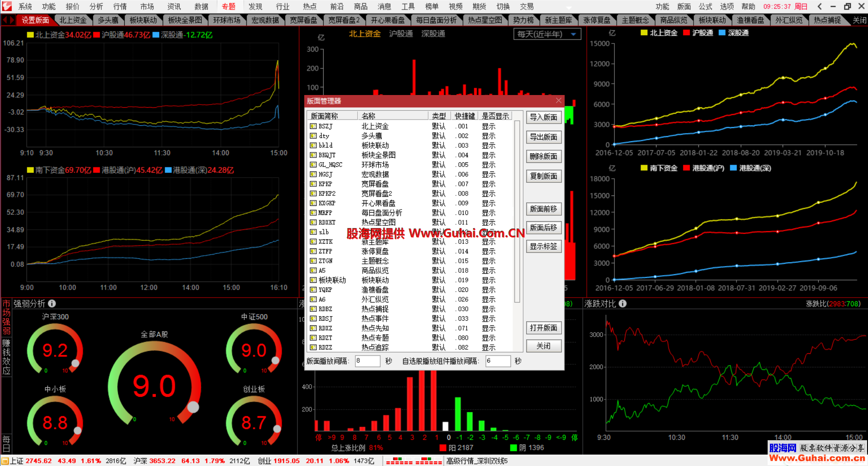Click the 沪深300 gauge knob

(75, 363)
